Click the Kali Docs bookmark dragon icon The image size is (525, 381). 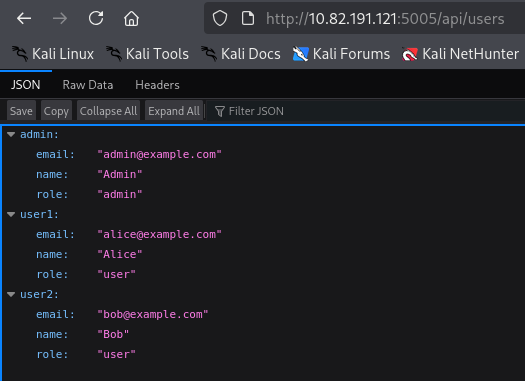(209, 54)
